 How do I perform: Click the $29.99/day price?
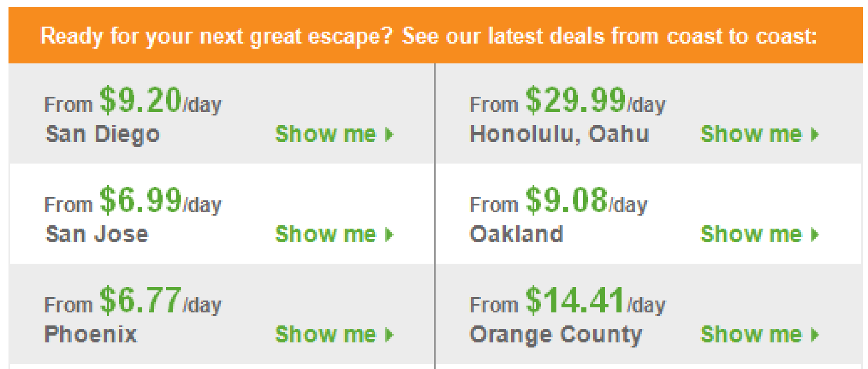pos(594,101)
